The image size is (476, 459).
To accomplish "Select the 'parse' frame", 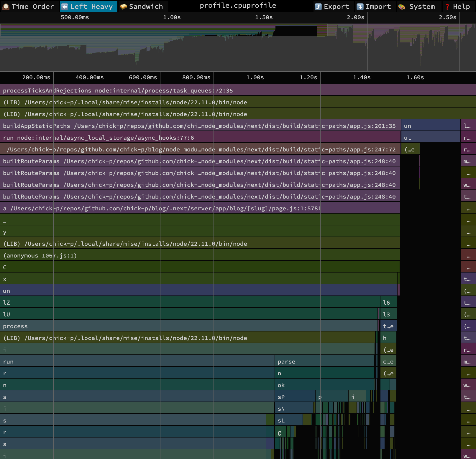I will click(x=324, y=361).
